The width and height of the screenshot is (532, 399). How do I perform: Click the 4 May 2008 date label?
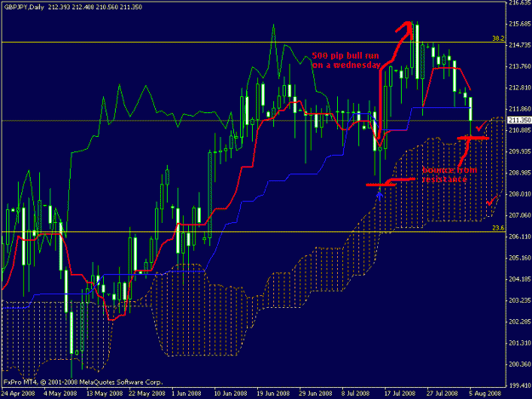point(60,393)
